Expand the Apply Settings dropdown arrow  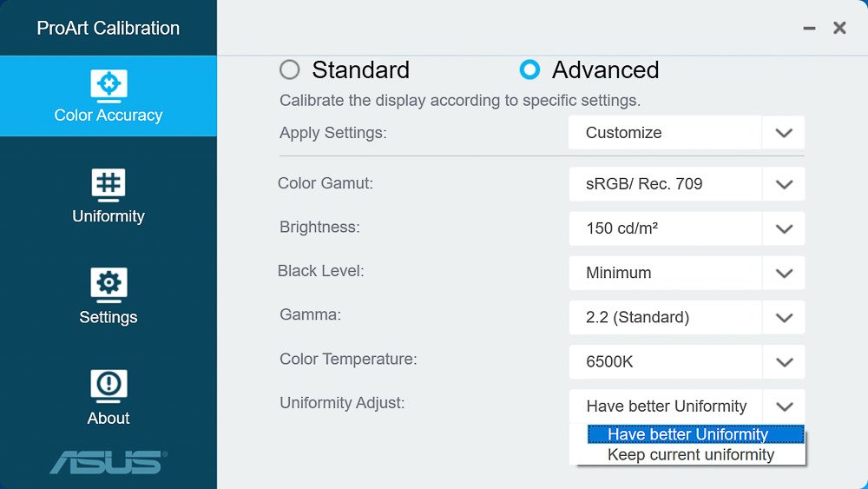point(783,133)
